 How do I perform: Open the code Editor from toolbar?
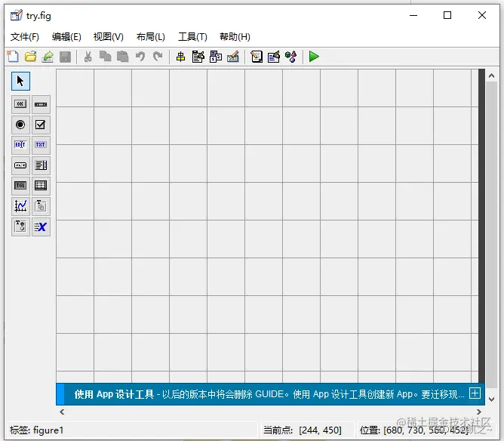[257, 57]
